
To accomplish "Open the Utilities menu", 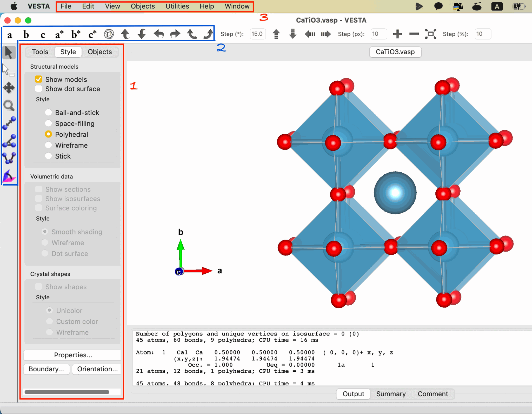I will (177, 6).
